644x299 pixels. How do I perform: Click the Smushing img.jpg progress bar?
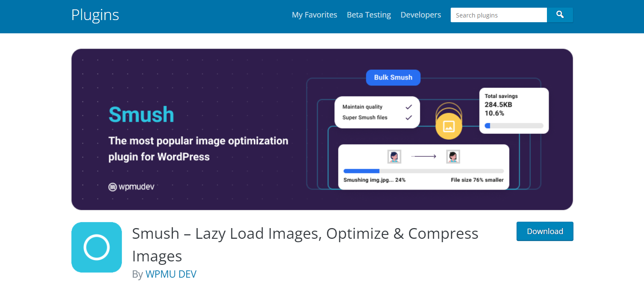pos(423,171)
